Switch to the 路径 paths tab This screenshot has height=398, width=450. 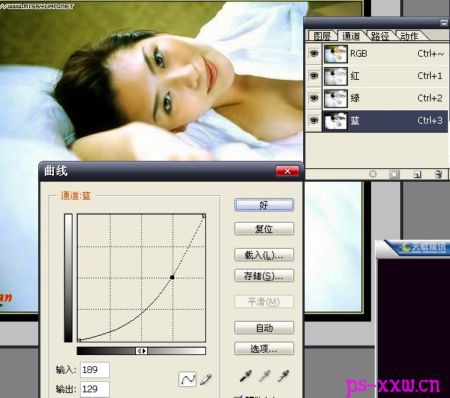click(380, 36)
